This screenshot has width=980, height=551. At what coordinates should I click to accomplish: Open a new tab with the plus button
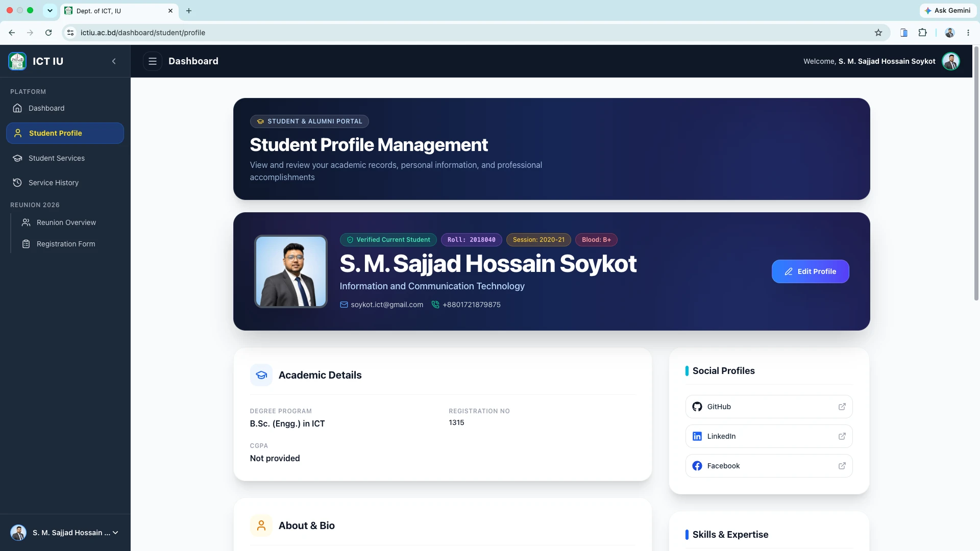pos(189,11)
